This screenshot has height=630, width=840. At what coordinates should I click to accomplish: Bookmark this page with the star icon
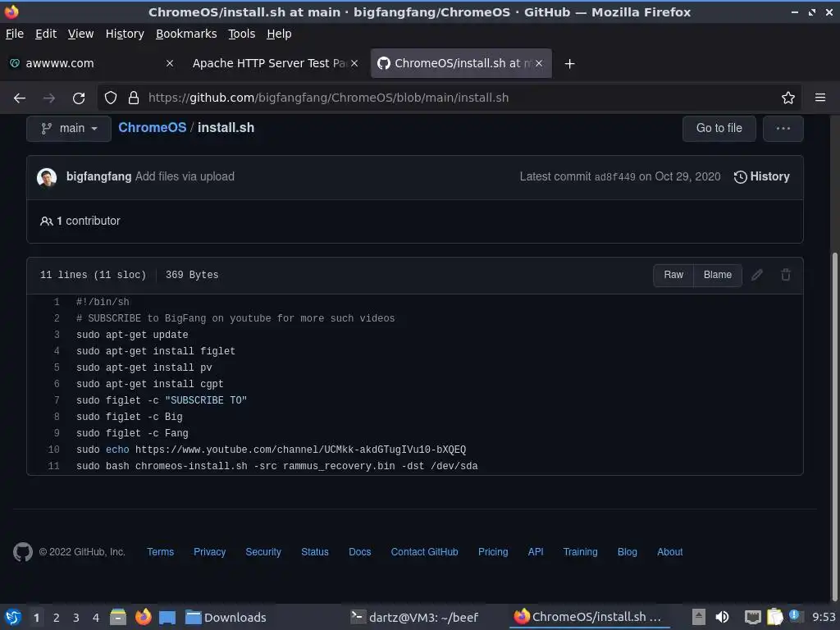(x=788, y=98)
